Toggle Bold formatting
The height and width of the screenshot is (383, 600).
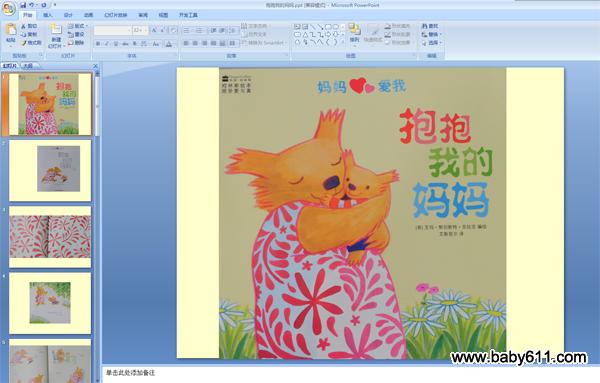98,44
